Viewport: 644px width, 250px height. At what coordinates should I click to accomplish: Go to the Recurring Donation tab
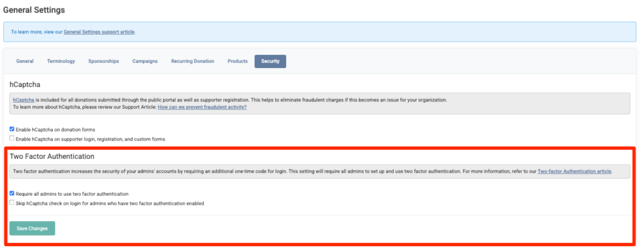coord(192,61)
